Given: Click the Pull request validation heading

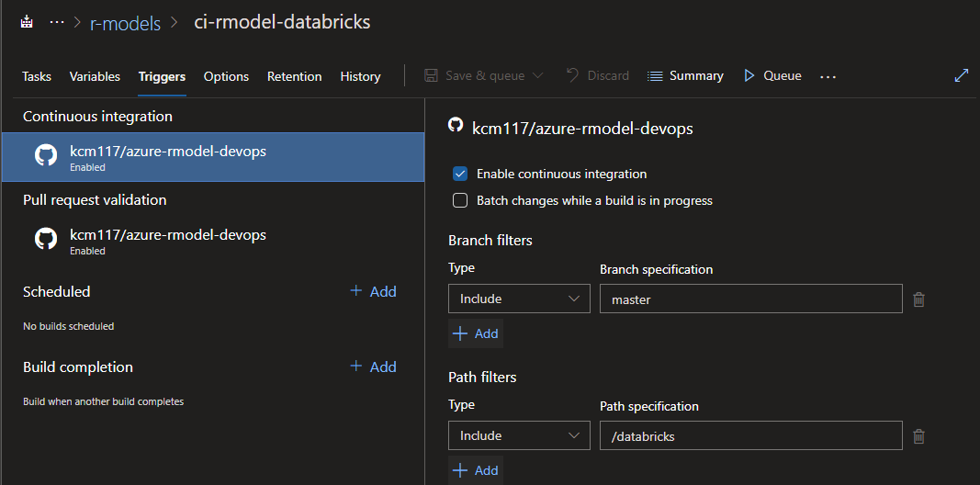Looking at the screenshot, I should (95, 200).
